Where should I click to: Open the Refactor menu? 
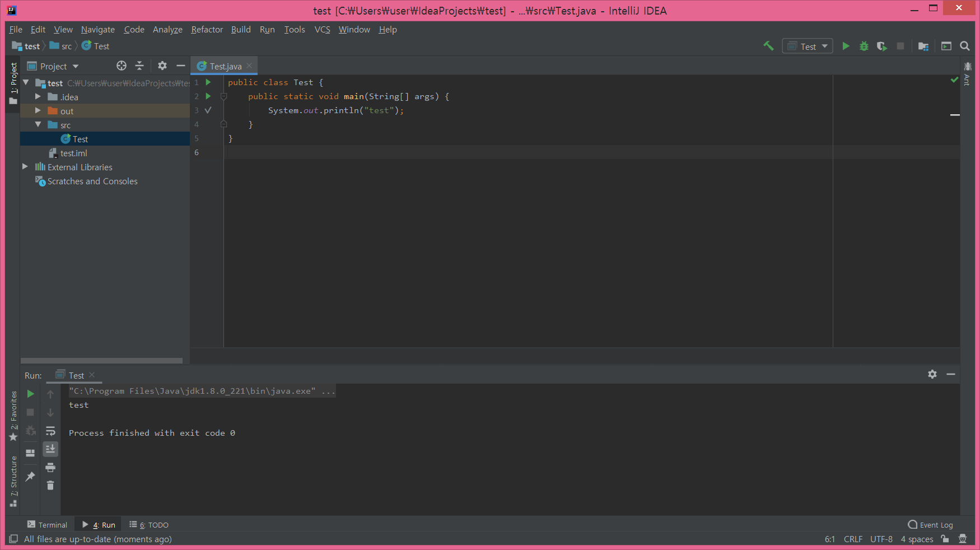click(207, 29)
